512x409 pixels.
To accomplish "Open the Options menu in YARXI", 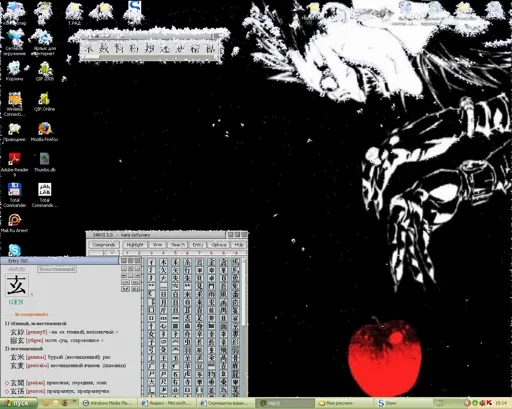I will [x=219, y=245].
